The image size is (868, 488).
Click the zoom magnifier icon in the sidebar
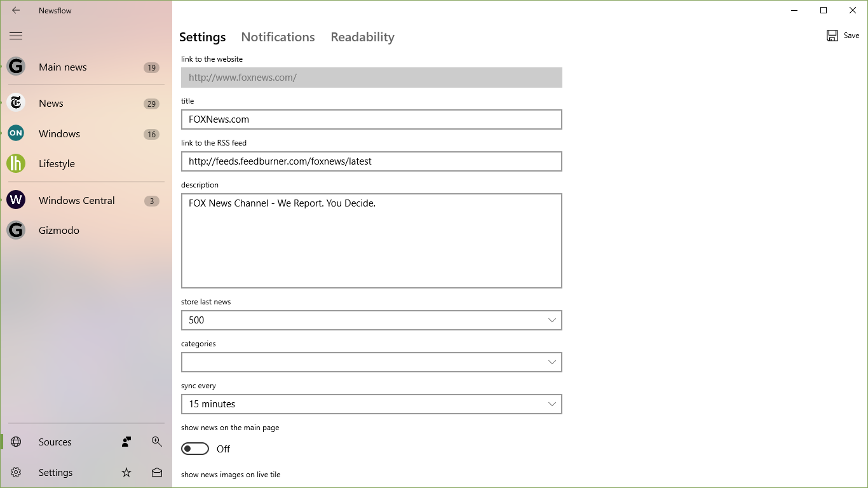156,442
